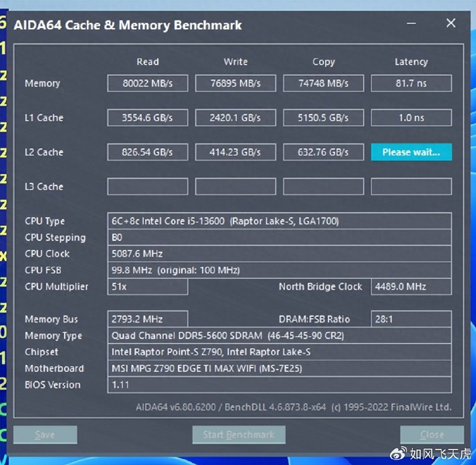The height and width of the screenshot is (465, 476).
Task: Click L1 Cache Write value 2420.1 GB/s
Action: [x=235, y=118]
